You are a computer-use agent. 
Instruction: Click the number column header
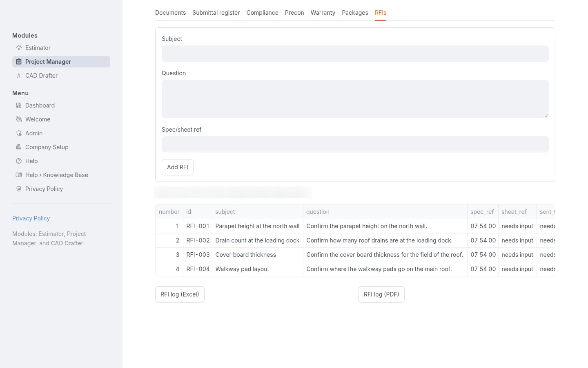coord(169,212)
